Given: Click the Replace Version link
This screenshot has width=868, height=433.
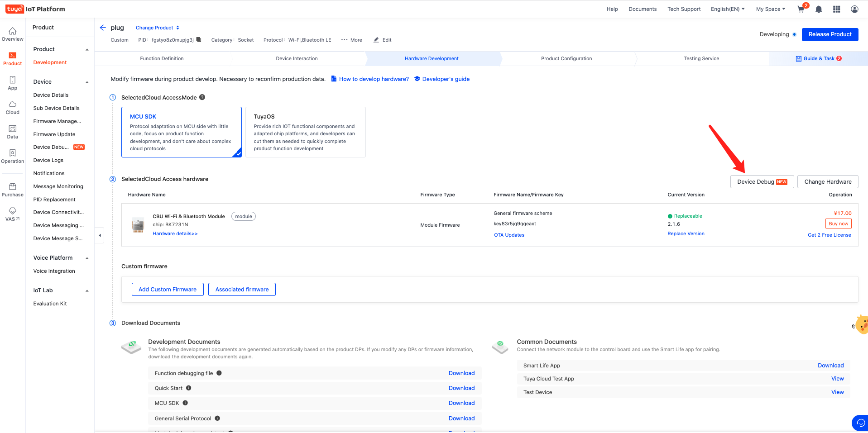Looking at the screenshot, I should coord(686,233).
